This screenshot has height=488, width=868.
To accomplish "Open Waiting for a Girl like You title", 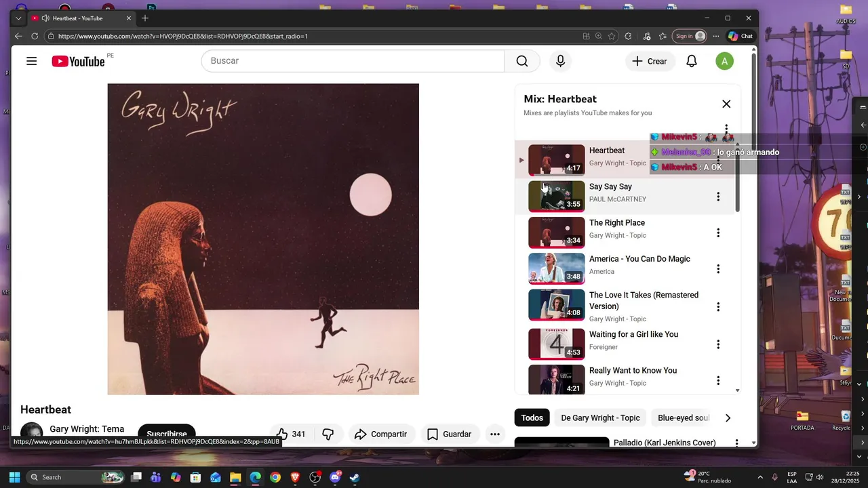I will pos(633,334).
